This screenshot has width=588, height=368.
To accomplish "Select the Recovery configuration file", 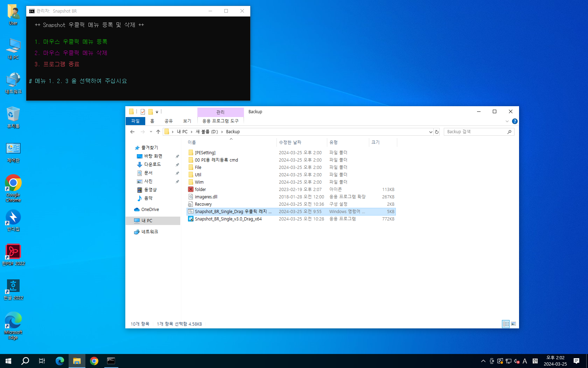I will coord(203,204).
